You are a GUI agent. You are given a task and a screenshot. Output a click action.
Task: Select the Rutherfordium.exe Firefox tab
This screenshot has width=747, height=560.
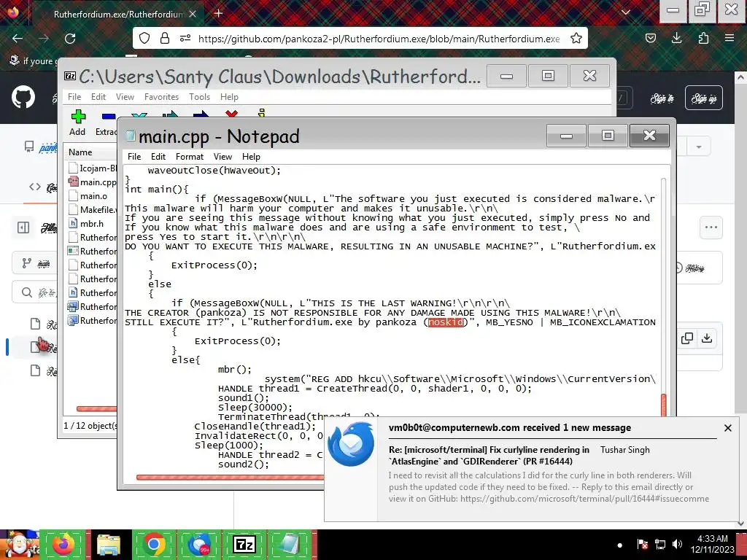[x=117, y=14]
